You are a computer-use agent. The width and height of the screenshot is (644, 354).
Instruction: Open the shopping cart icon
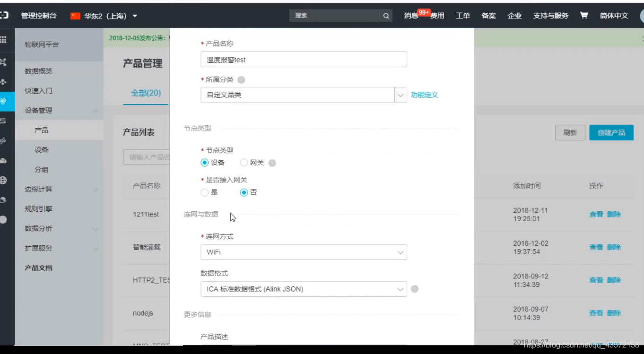coord(584,15)
